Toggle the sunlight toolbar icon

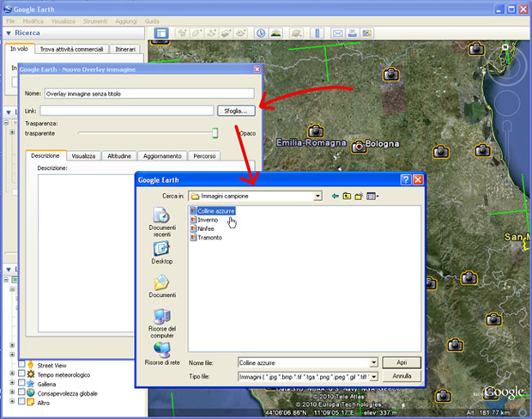pos(275,33)
